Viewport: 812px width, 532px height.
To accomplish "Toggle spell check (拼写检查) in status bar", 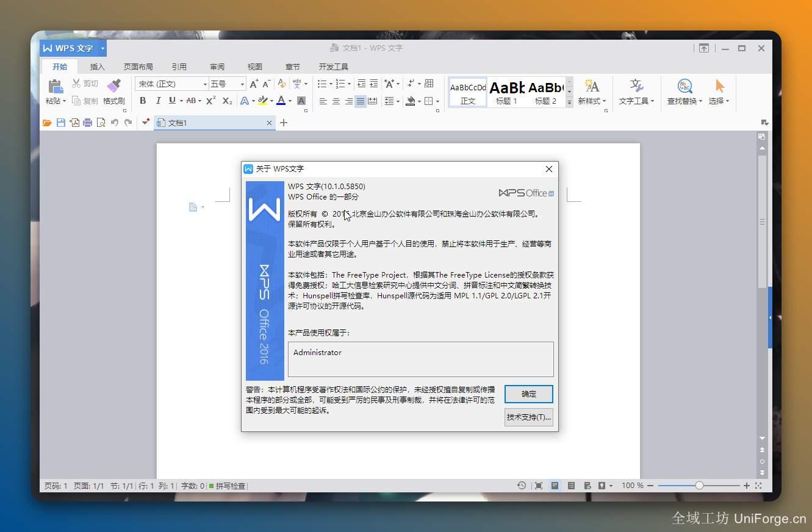I will [227, 486].
